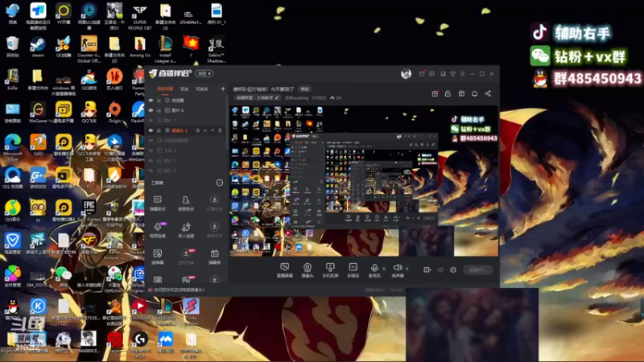This screenshot has height=362, width=644.
Task: Expand the microphone device dropdown arrow
Action: [x=384, y=269]
